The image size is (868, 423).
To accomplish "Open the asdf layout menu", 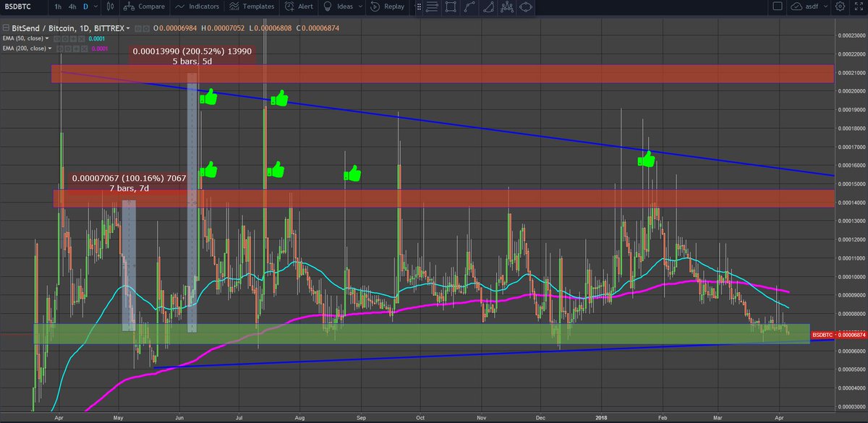I will pos(811,7).
